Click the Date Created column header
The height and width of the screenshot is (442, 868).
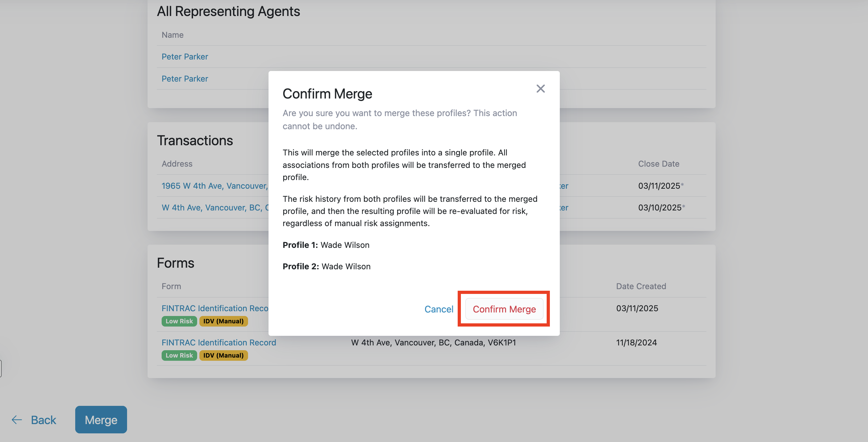click(x=640, y=286)
